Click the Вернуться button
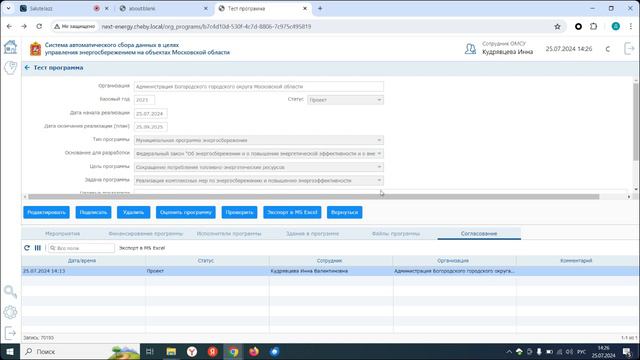640x360 pixels. tap(344, 212)
